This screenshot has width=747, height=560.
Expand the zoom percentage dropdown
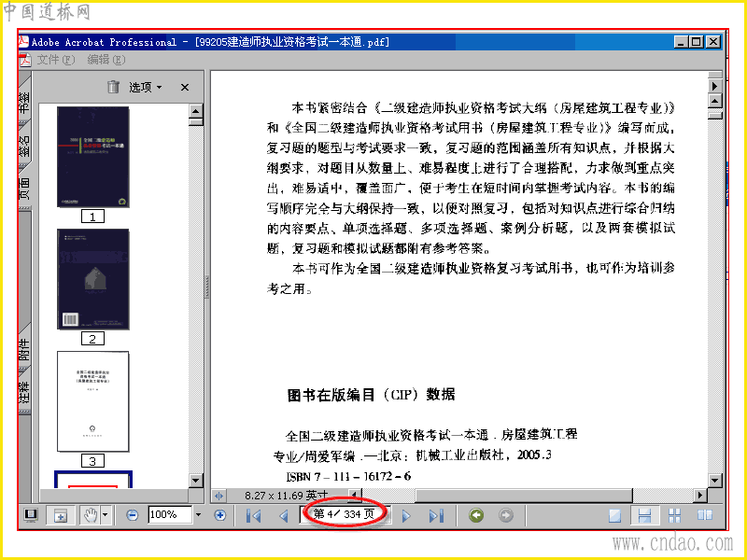click(x=198, y=515)
